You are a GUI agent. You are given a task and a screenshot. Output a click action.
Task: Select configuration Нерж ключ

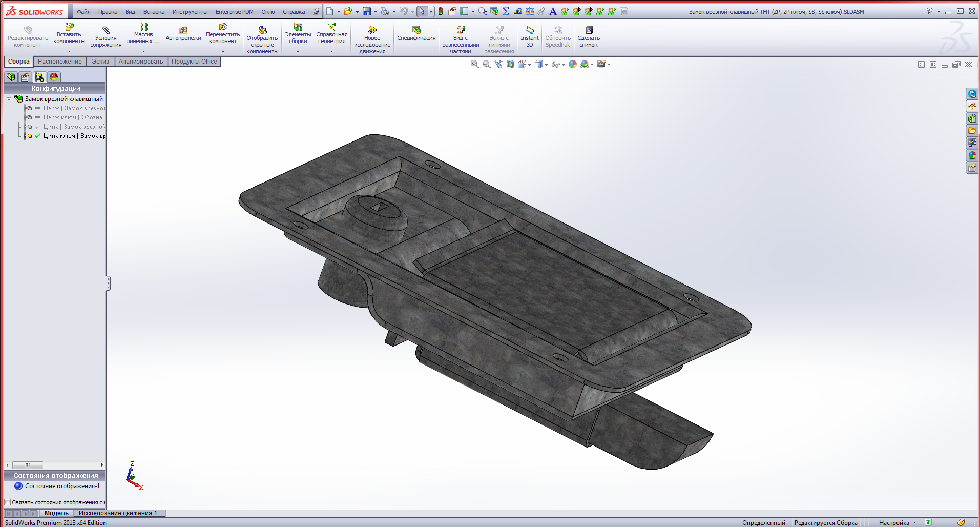[x=66, y=117]
